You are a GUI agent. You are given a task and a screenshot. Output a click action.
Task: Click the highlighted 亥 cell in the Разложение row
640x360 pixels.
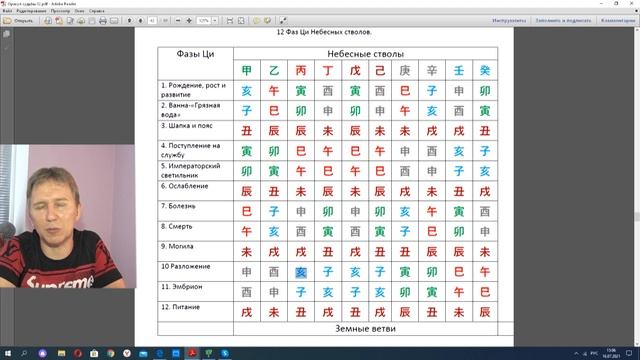coord(301,272)
